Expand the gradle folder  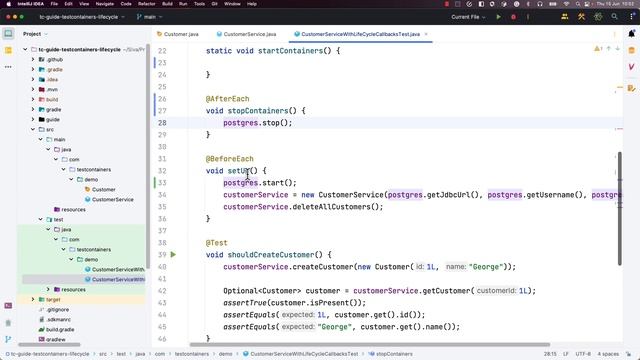tap(33, 109)
